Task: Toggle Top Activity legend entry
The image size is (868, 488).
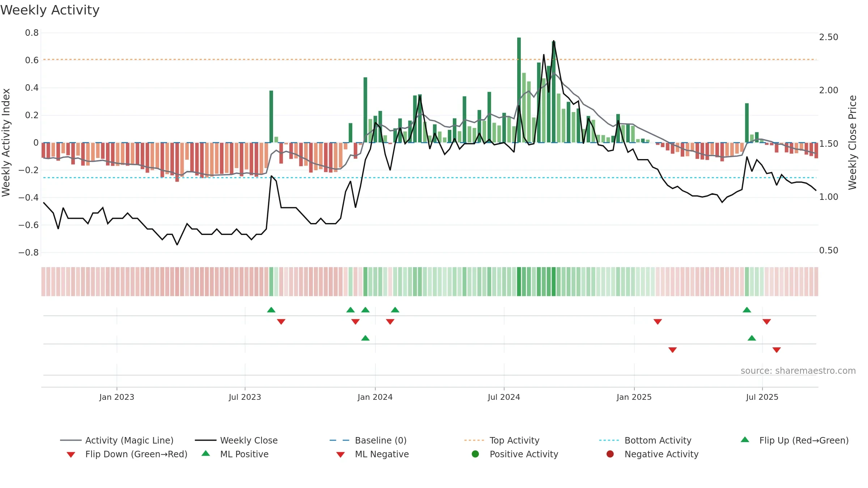Action: click(x=502, y=440)
